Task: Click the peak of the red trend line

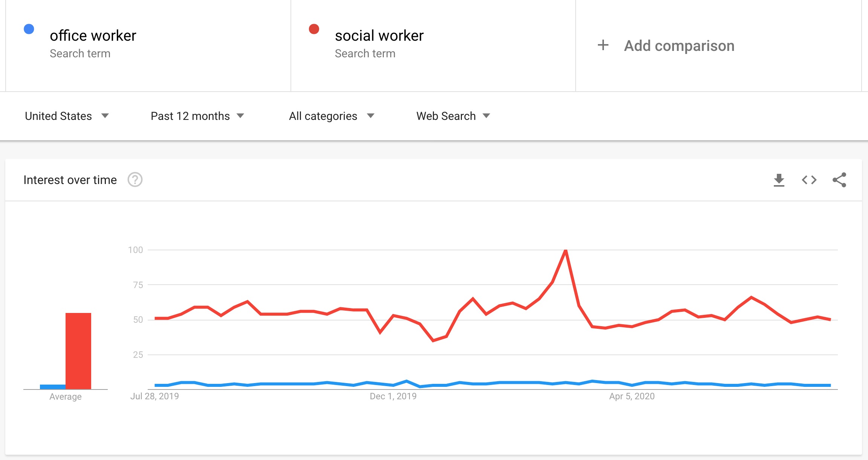Action: point(565,250)
